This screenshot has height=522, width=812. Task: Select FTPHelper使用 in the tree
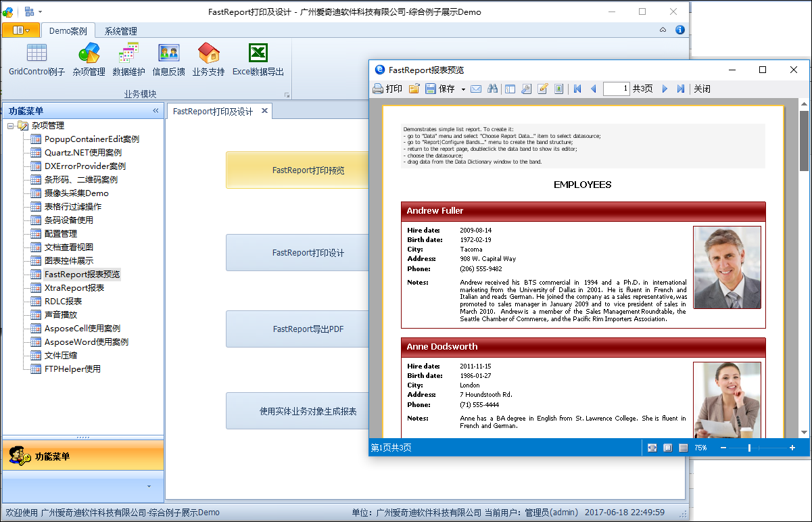click(x=72, y=369)
